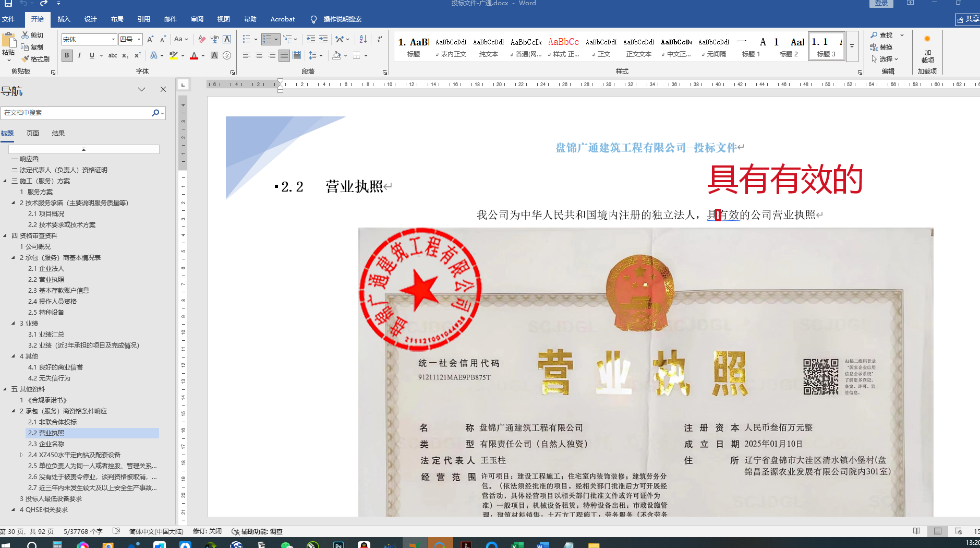Open the 布局 (Layout) ribbon tab
980x548 pixels.
click(117, 19)
